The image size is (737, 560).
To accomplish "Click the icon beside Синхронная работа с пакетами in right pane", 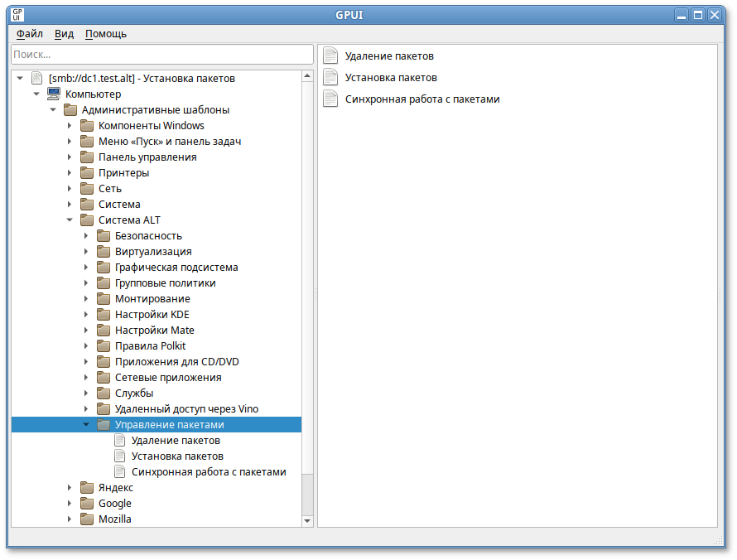I will [x=331, y=99].
